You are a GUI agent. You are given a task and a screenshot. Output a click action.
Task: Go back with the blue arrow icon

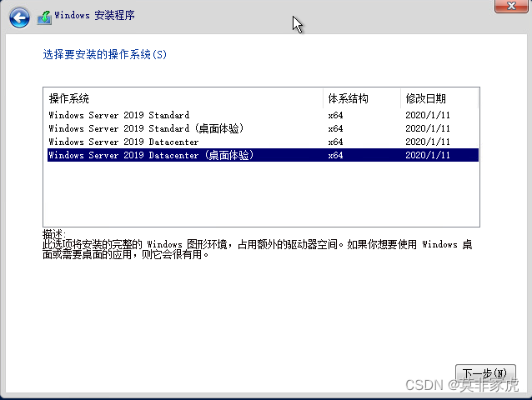(x=19, y=17)
